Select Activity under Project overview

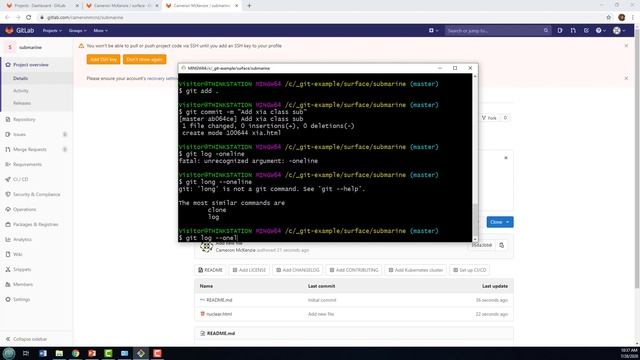[21, 91]
